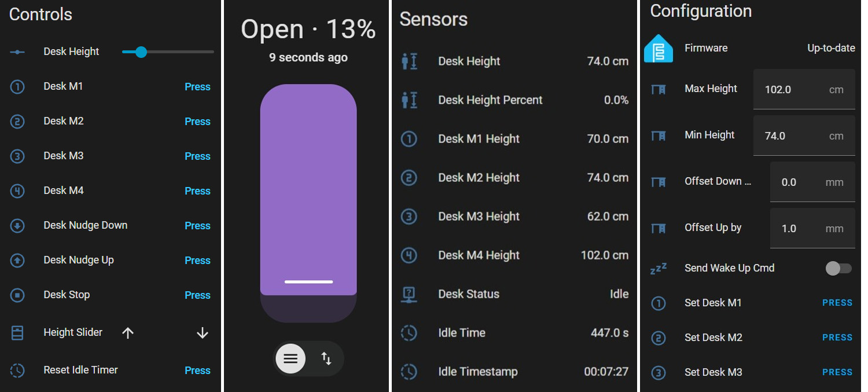Screen dimensions: 868x392
Task: Click the circled arrow icon beside Desk Nudge Up
Action: point(18,260)
